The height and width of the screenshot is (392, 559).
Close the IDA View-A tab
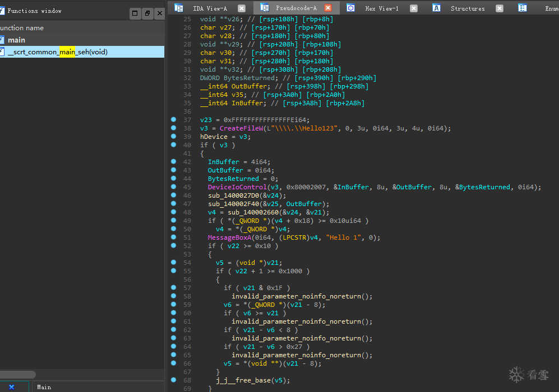[x=241, y=8]
